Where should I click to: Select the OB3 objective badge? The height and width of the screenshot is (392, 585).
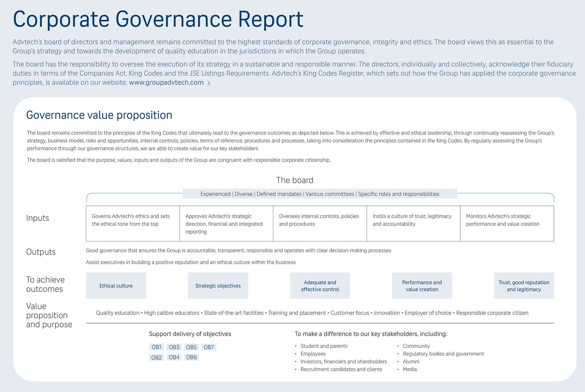point(174,347)
